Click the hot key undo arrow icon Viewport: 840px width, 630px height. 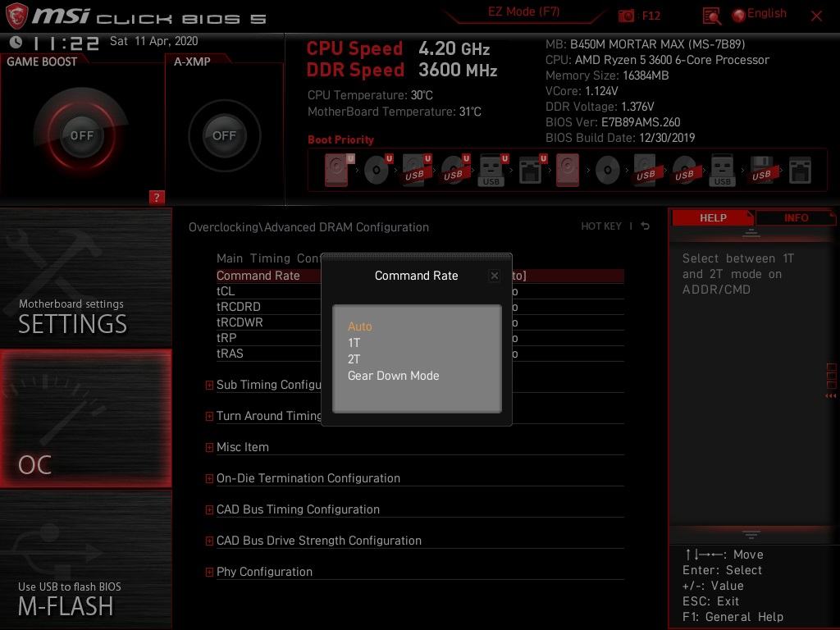(x=646, y=226)
